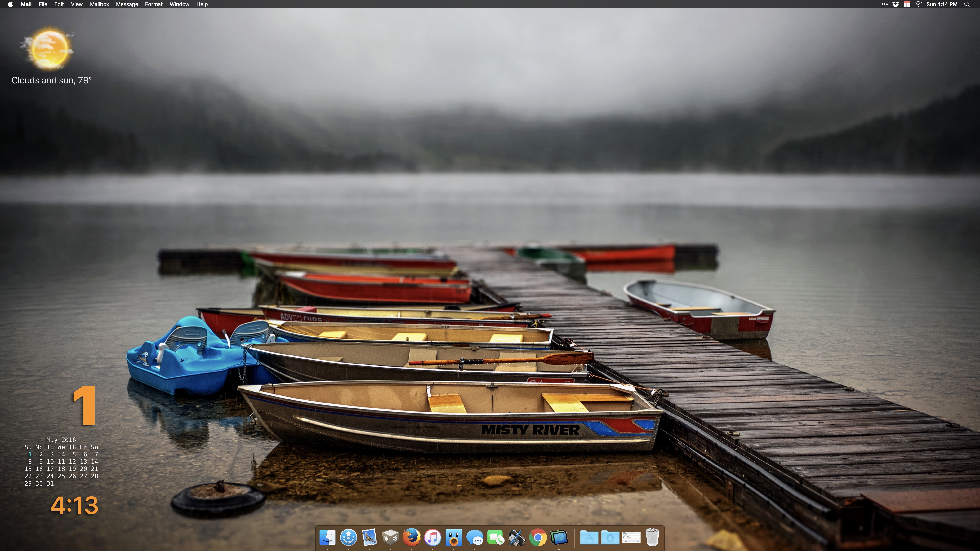Launch iTunes from the dock
Image resolution: width=980 pixels, height=551 pixels.
click(433, 538)
